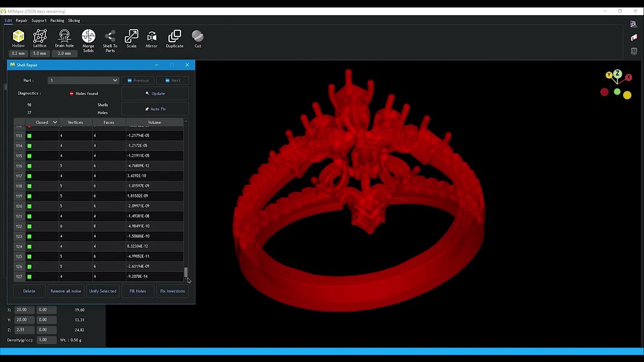
Task: Click the Delete shell button
Action: (x=29, y=291)
